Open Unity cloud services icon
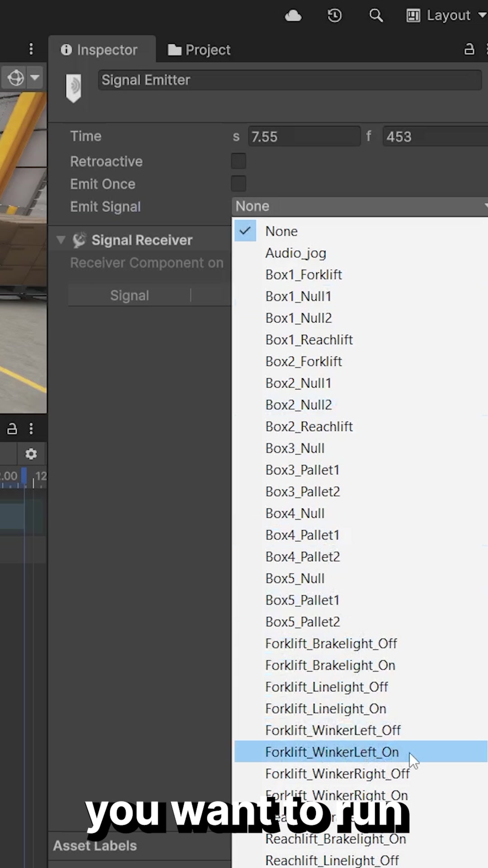The height and width of the screenshot is (868, 488). (293, 16)
